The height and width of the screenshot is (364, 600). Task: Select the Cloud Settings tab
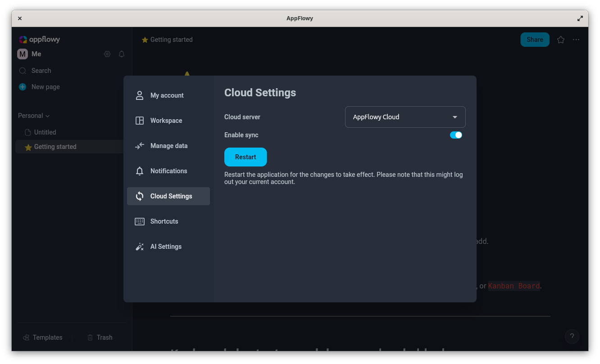coord(168,196)
